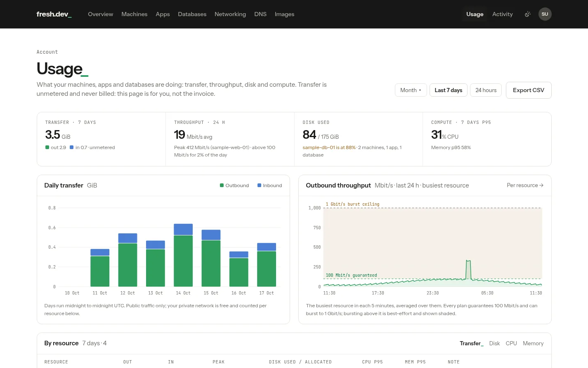The height and width of the screenshot is (368, 588).
Task: Click the 16 Oct transfer bar
Action: pos(239,269)
